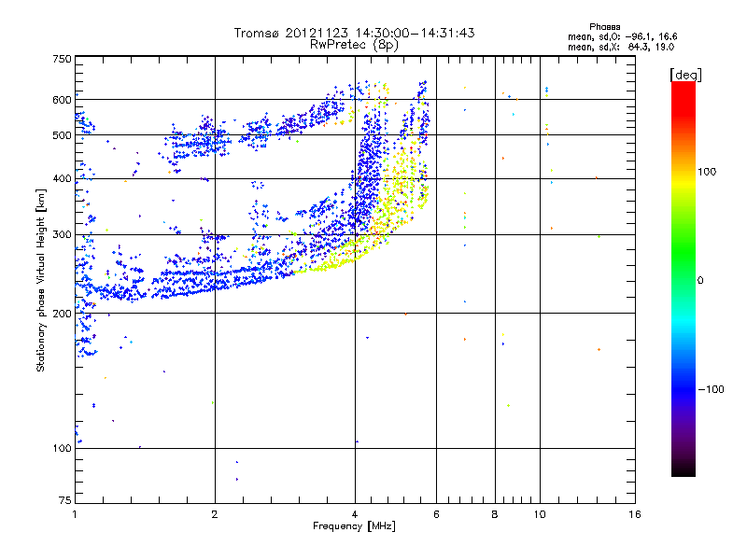The image size is (747, 560).
Task: Click the colorbar tick label '0'
Action: pyautogui.click(x=700, y=281)
